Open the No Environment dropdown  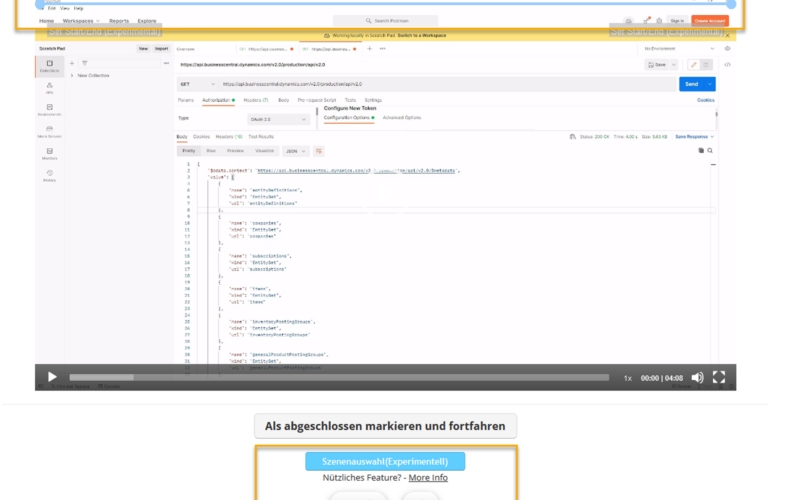(x=679, y=48)
